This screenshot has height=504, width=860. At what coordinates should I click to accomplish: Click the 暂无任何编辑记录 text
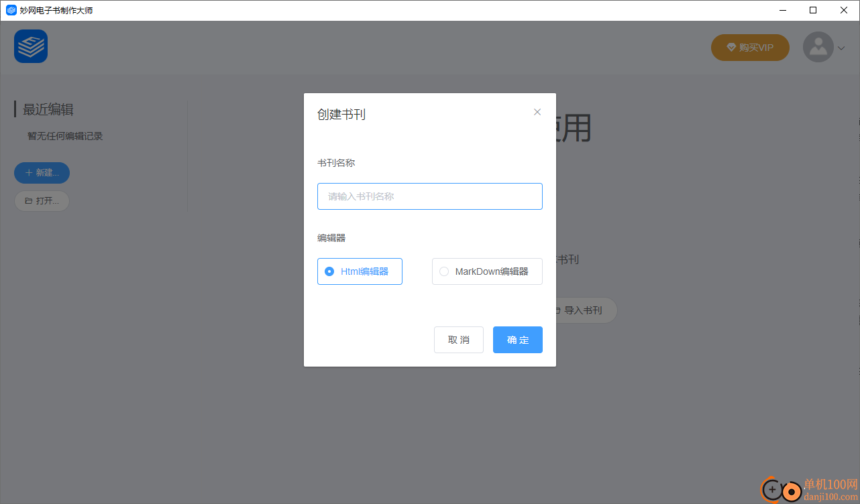[x=65, y=136]
